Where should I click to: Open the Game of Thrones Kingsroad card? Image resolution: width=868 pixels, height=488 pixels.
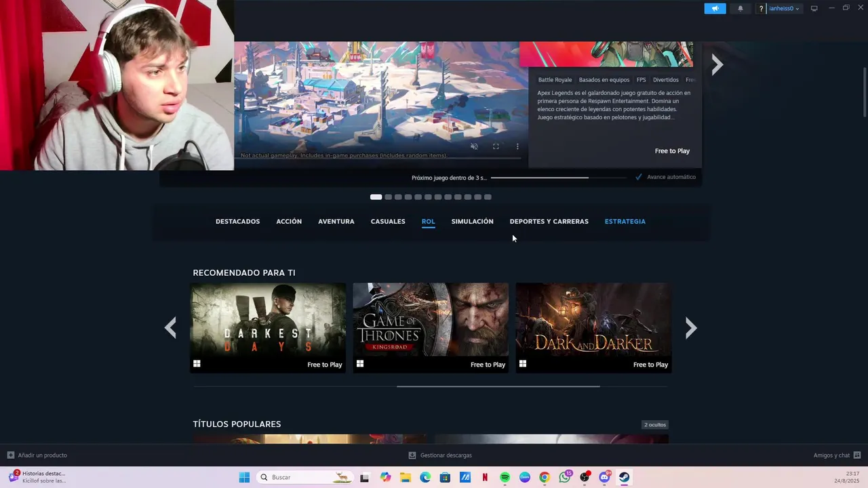pos(431,327)
